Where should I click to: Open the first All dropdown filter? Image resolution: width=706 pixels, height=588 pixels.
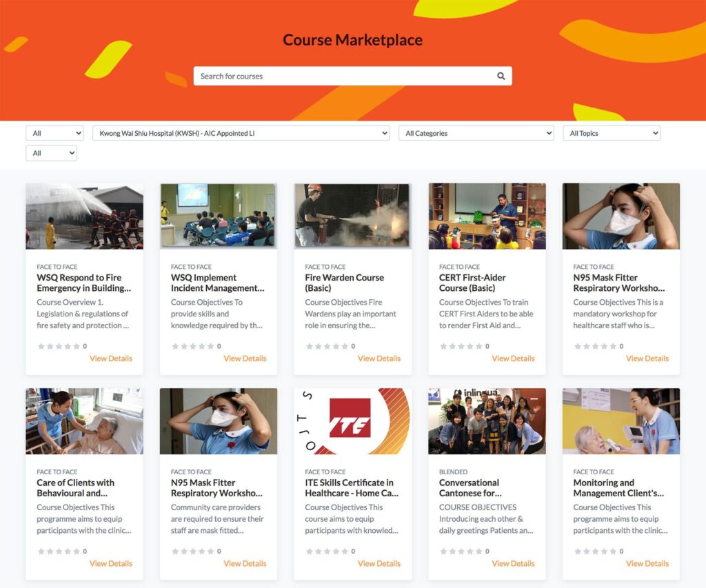(54, 133)
